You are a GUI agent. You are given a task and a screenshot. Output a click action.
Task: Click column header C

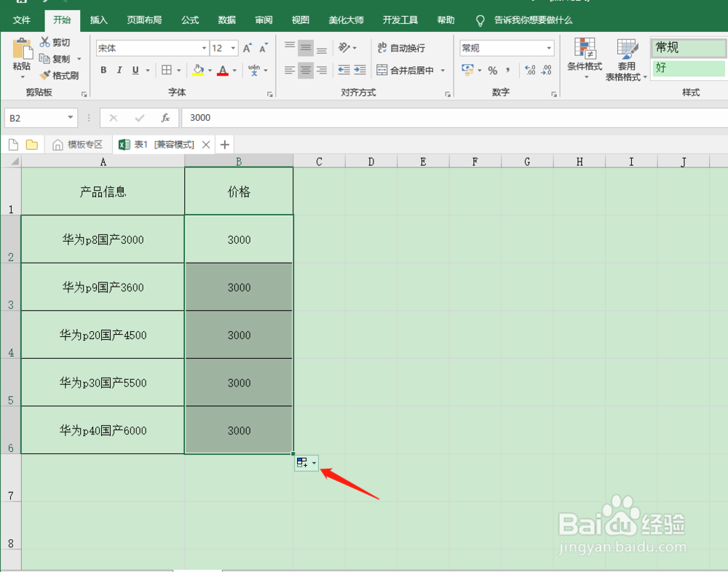tap(319, 162)
